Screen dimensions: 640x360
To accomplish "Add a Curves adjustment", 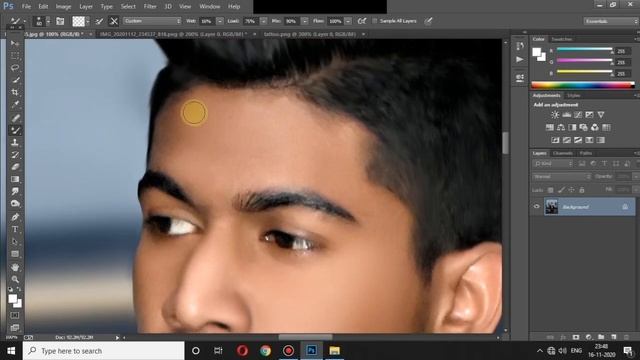I will tap(578, 115).
